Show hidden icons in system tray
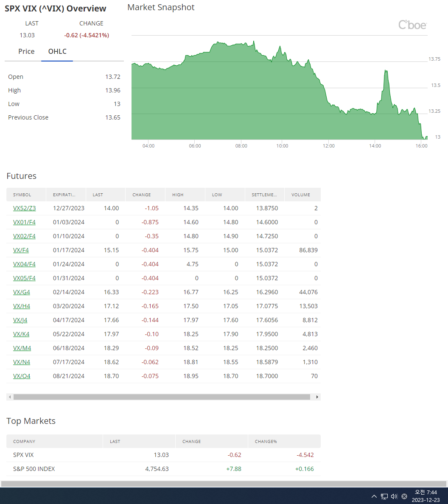The height and width of the screenshot is (504, 448). pos(374,496)
